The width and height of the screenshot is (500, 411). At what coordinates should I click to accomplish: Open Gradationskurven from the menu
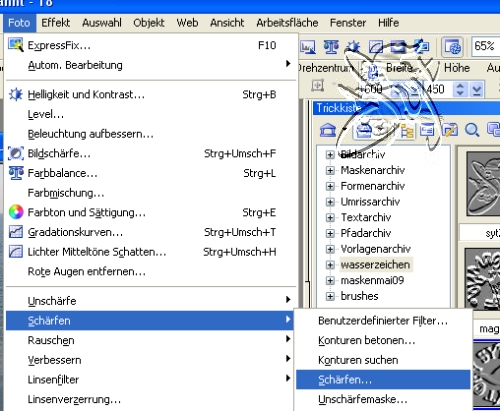click(151, 232)
